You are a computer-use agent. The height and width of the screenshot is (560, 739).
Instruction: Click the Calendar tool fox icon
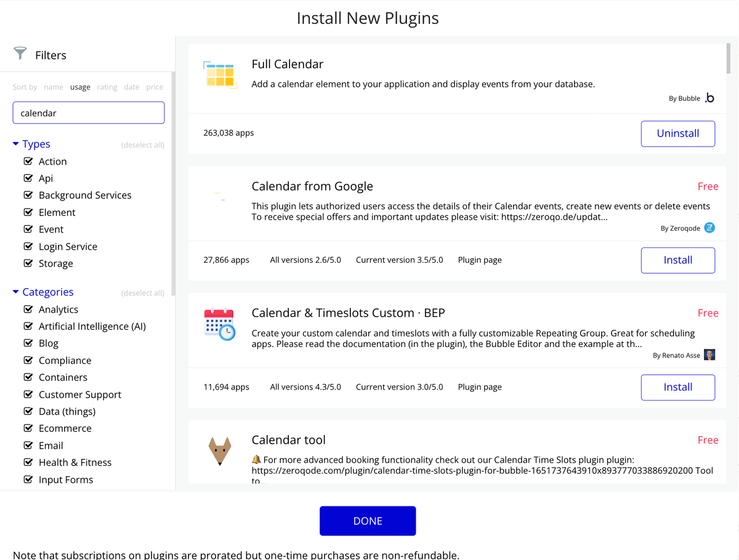pos(219,450)
